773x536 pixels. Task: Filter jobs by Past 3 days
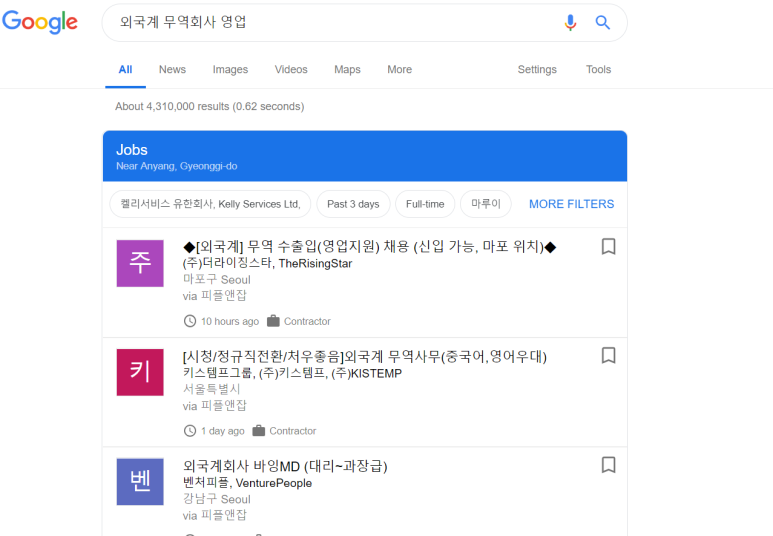[353, 204]
